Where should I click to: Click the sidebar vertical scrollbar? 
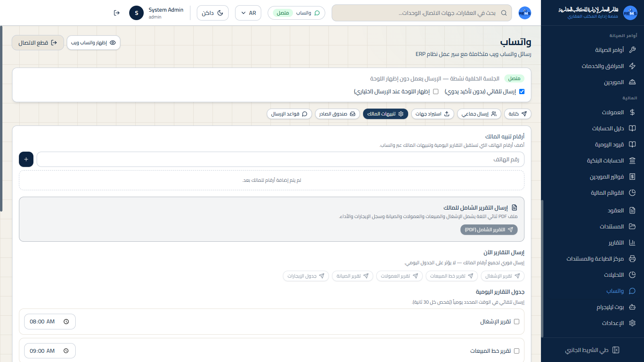(x=542, y=268)
